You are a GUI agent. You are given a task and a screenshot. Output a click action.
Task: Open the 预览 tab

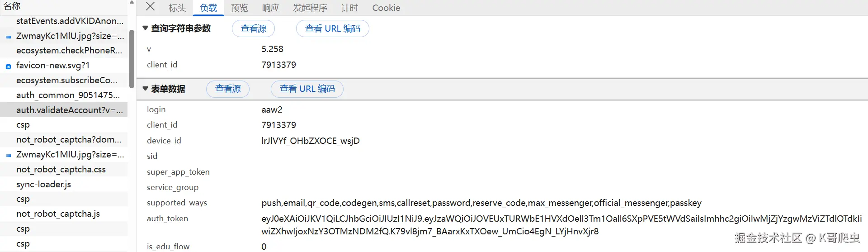239,8
